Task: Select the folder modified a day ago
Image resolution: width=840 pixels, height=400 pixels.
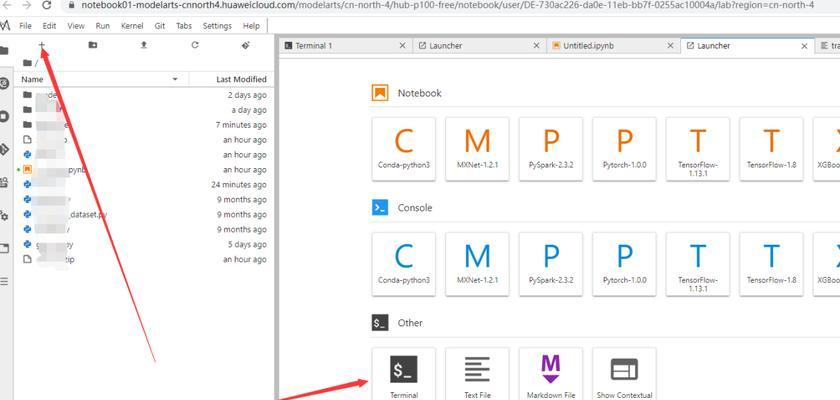Action: pyautogui.click(x=144, y=110)
